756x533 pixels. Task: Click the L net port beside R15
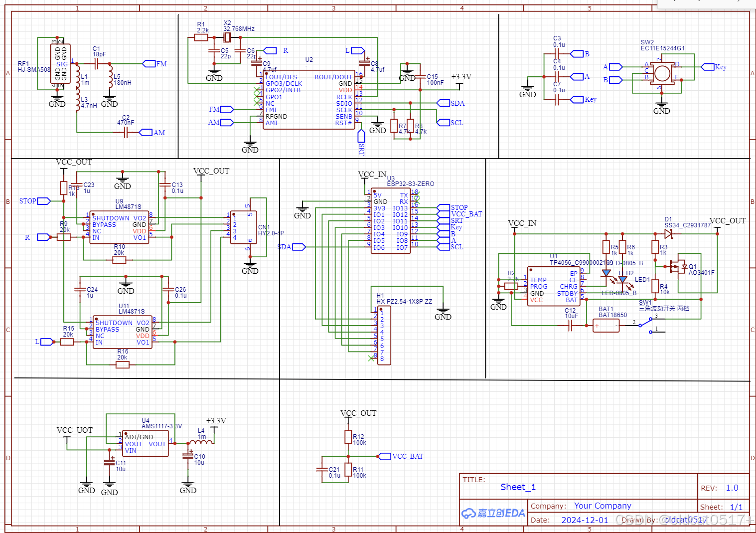(47, 342)
